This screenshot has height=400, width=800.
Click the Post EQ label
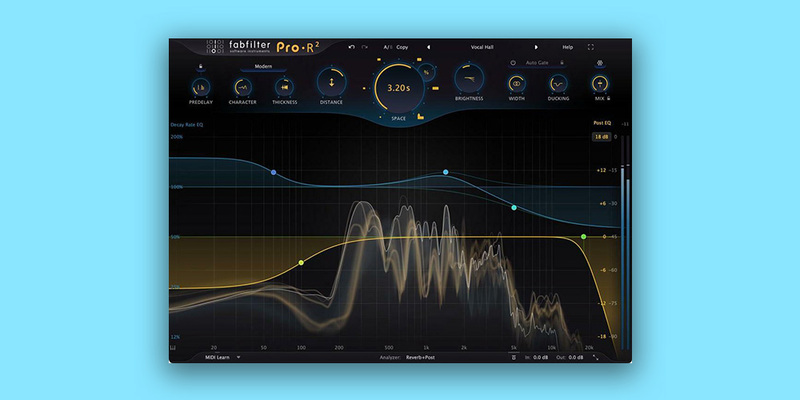pyautogui.click(x=602, y=123)
